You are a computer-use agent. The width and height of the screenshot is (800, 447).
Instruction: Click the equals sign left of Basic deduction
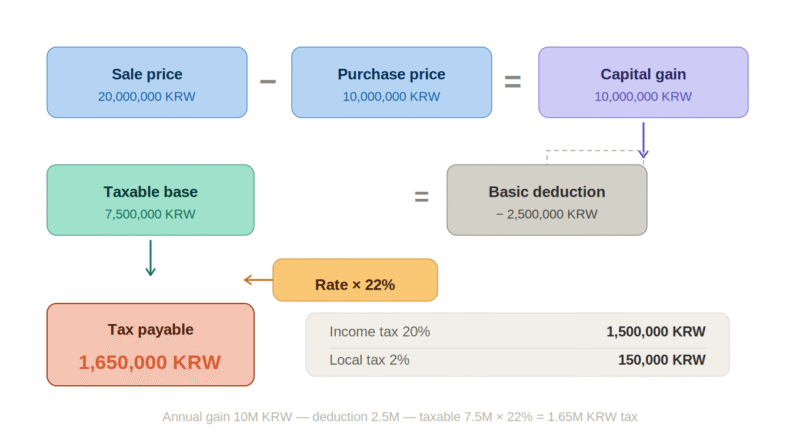[x=422, y=198]
